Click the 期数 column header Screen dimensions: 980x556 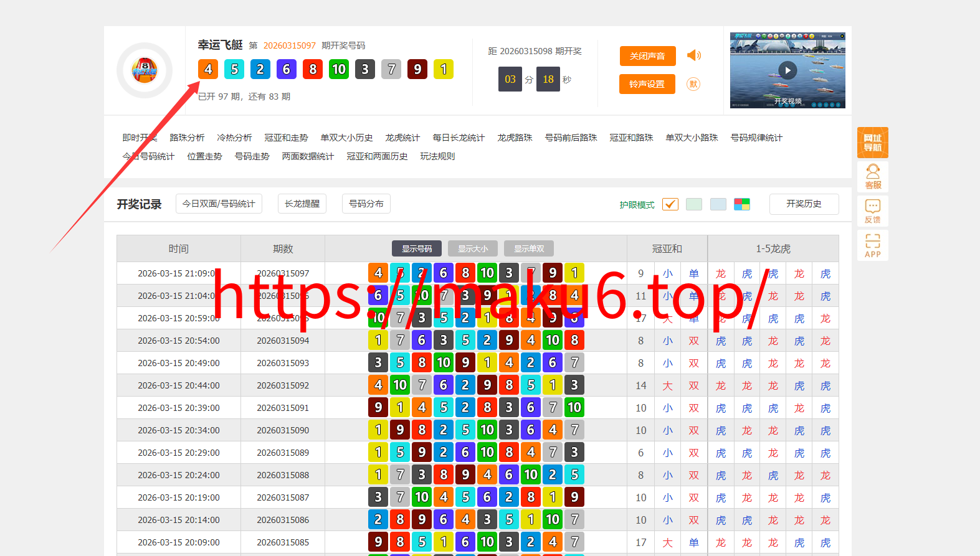(283, 248)
